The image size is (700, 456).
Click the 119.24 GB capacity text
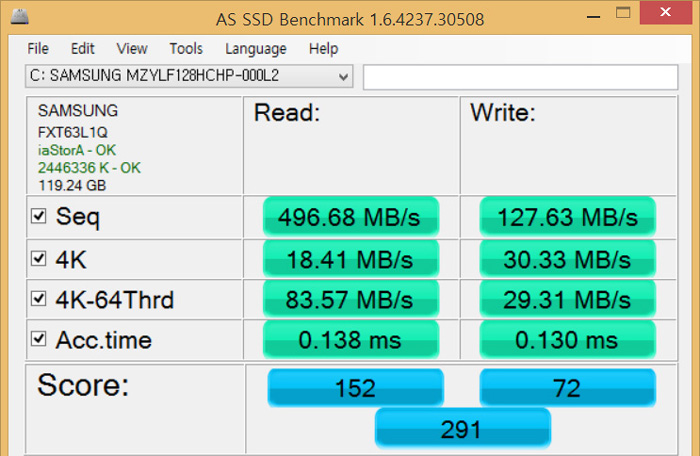[72, 185]
